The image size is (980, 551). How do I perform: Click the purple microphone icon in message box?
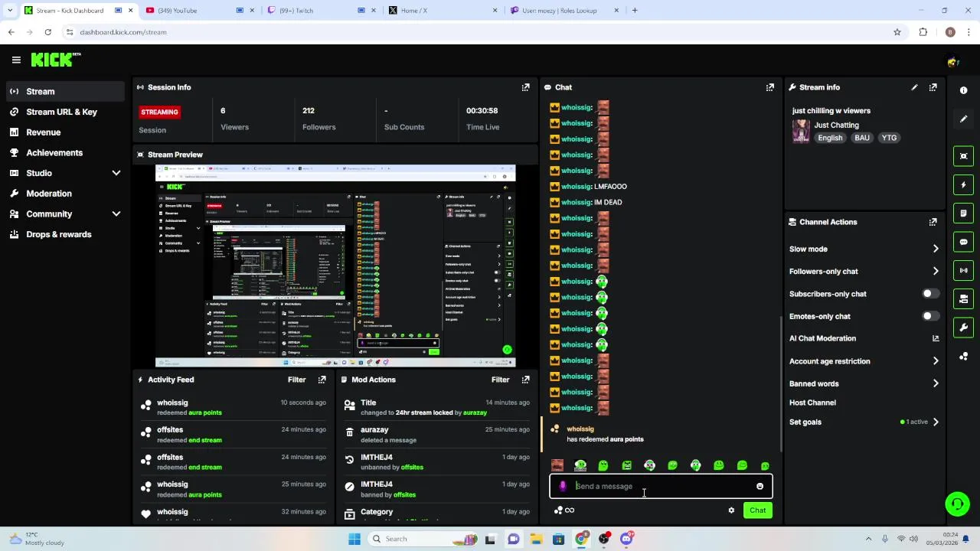click(563, 486)
